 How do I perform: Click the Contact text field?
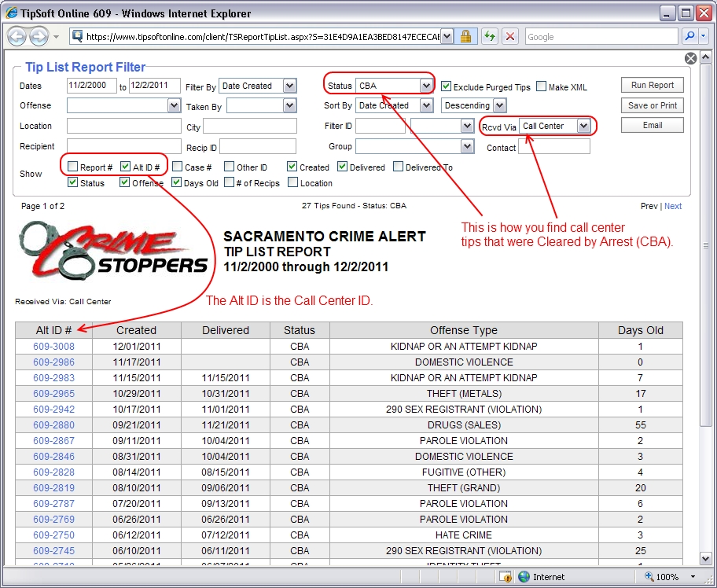coord(553,146)
